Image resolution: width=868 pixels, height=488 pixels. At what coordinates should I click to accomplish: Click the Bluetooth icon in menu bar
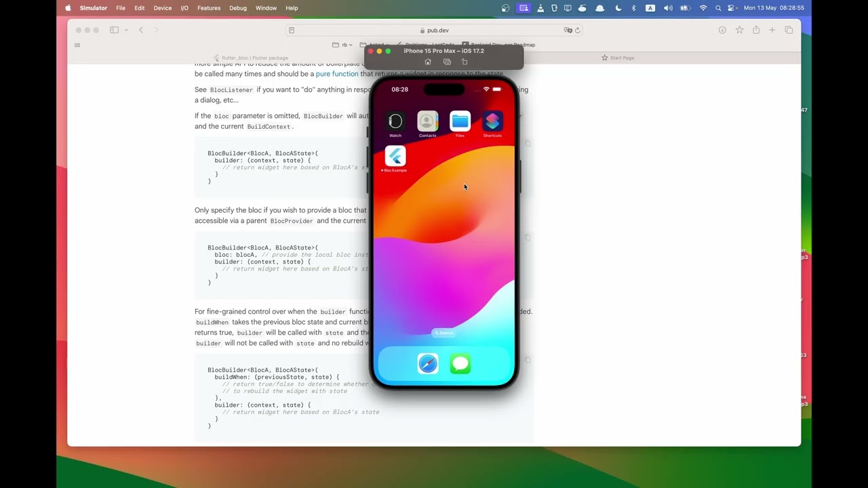634,8
